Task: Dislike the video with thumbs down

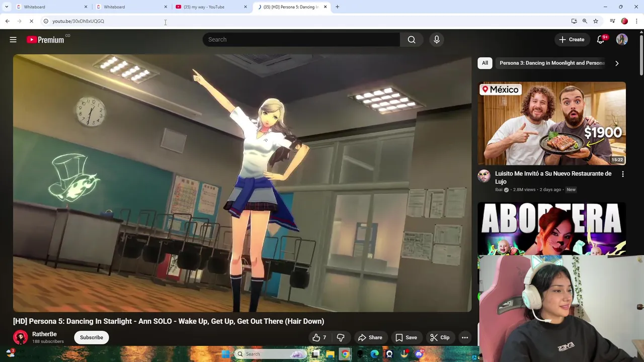Action: click(x=341, y=337)
